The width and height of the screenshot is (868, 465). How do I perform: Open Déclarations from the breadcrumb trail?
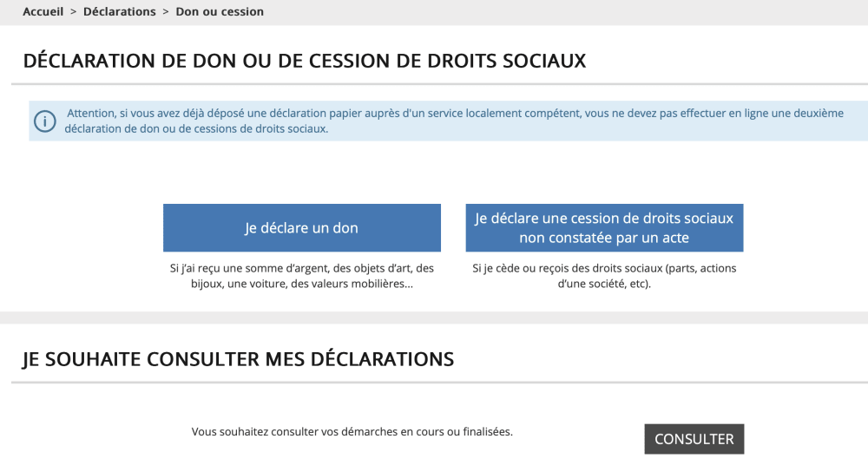click(x=119, y=12)
